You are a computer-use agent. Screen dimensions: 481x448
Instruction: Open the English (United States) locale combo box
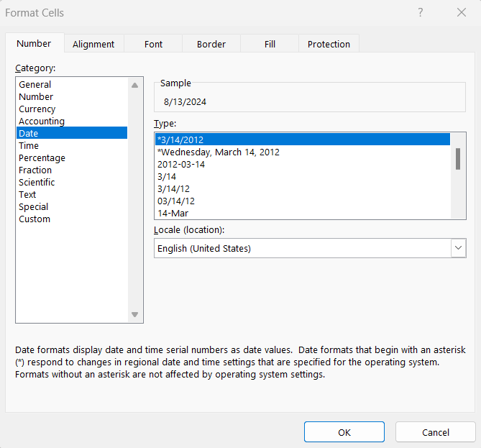pyautogui.click(x=310, y=248)
